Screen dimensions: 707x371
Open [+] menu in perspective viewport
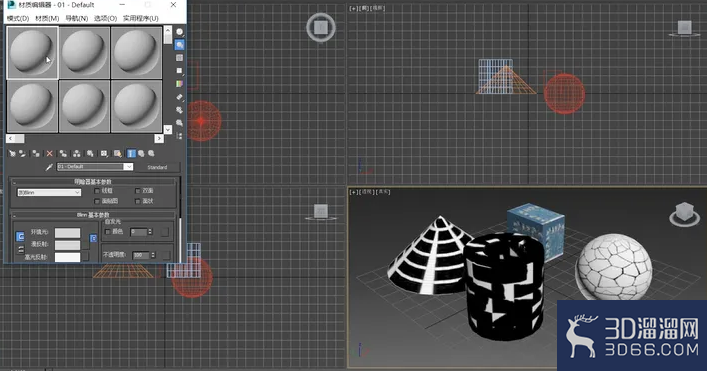(354, 192)
